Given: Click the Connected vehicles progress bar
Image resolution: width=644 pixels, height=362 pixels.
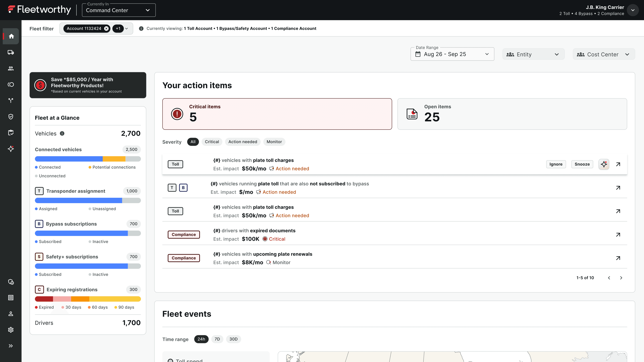Looking at the screenshot, I should pos(88,159).
